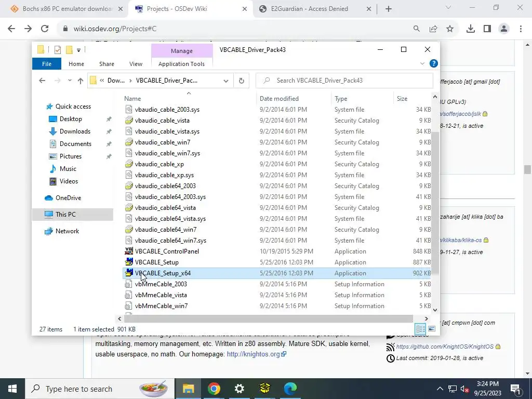The width and height of the screenshot is (532, 399).
Task: Open the View ribbon tab
Action: coord(136,64)
